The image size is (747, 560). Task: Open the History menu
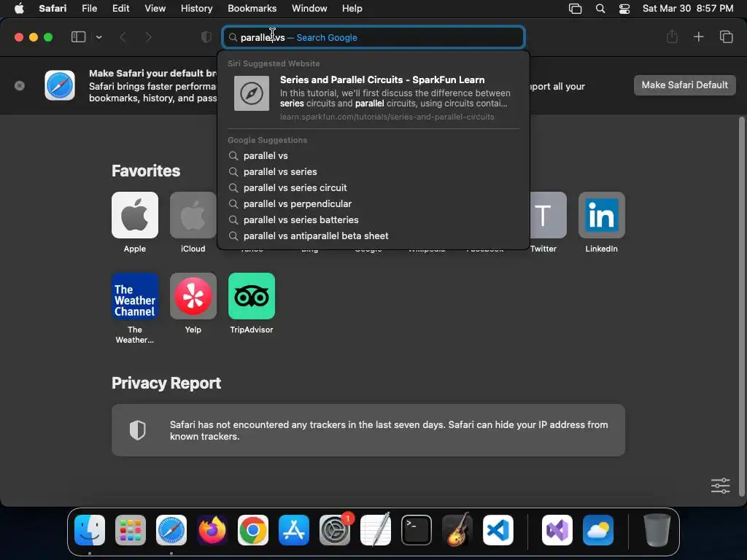click(x=196, y=9)
